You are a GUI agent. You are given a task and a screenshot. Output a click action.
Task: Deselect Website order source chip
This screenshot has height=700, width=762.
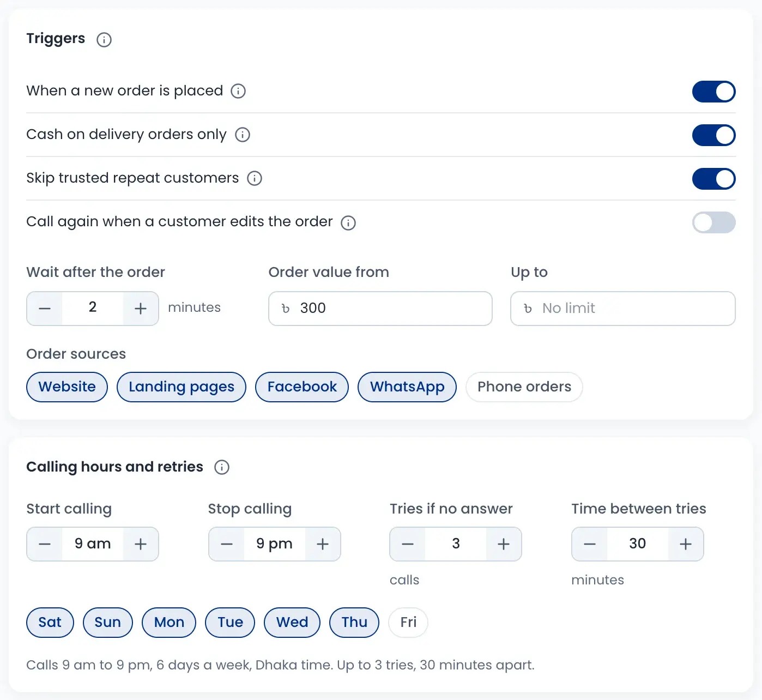[x=67, y=387]
